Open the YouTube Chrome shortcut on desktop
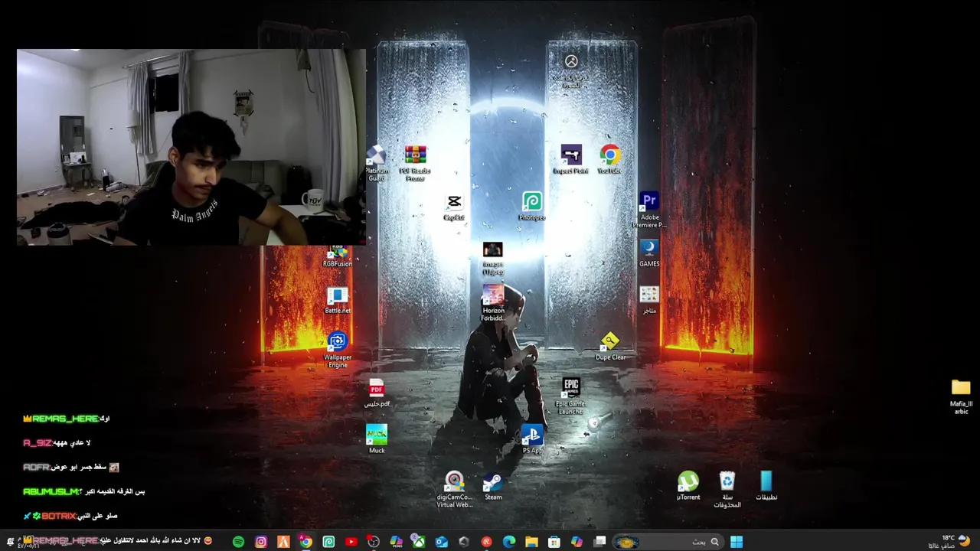The height and width of the screenshot is (551, 980). [x=609, y=160]
